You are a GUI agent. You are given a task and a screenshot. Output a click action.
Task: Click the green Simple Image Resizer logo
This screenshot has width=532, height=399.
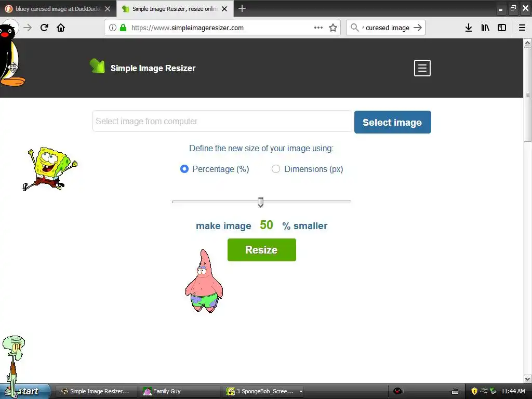coord(97,66)
